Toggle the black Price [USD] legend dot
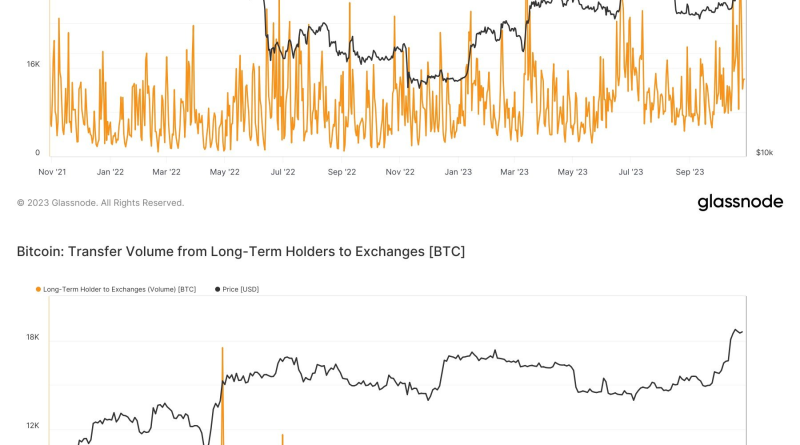Screen dimensions: 800x445 [x=217, y=289]
